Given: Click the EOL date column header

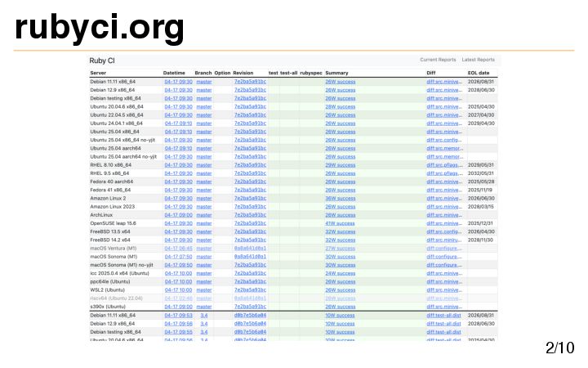Looking at the screenshot, I should (479, 73).
